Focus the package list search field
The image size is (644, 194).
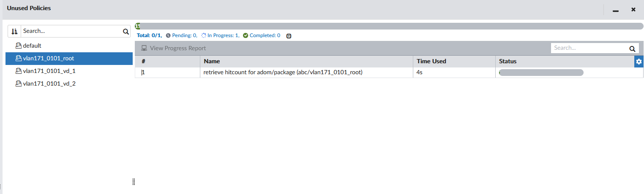(x=71, y=31)
